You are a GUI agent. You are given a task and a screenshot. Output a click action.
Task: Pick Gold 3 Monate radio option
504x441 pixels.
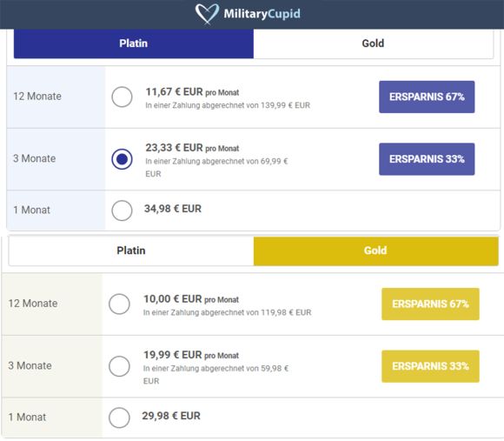click(119, 366)
